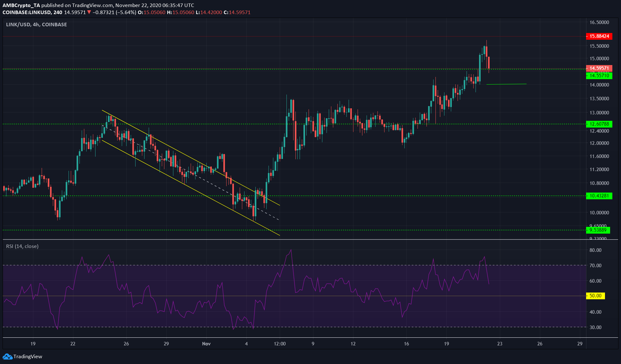This screenshot has height=364, width=621.
Task: Select the LINK/USD, 4h, COINBASE title
Action: tap(37, 24)
